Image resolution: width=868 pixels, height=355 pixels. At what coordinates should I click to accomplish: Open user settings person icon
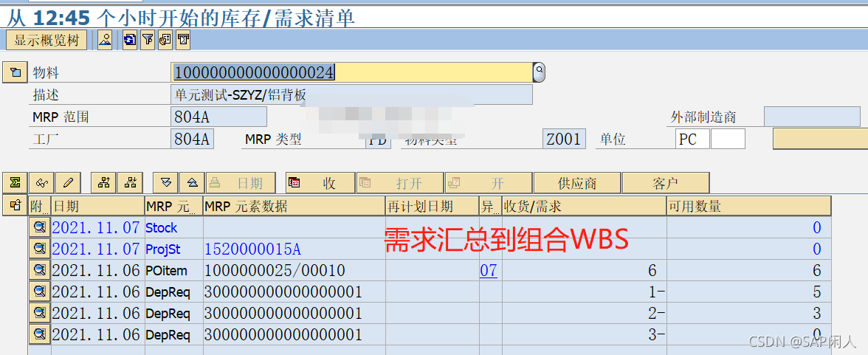(x=105, y=41)
